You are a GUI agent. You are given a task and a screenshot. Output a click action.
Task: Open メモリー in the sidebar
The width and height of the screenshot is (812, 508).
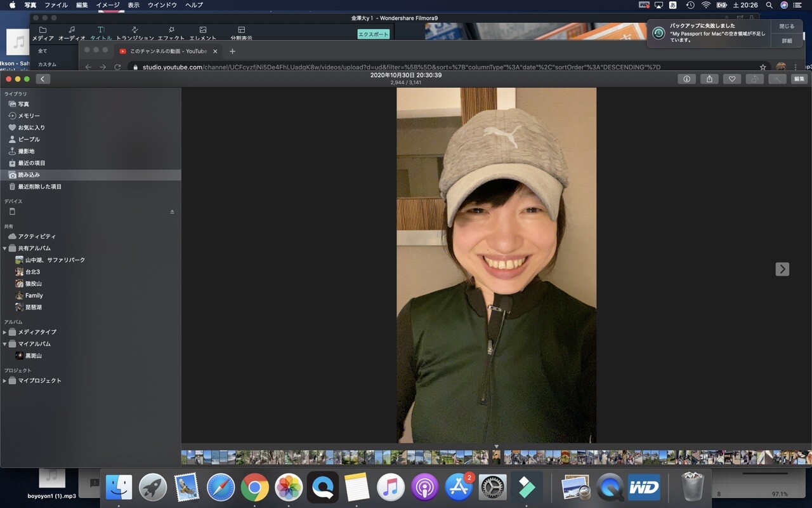(x=29, y=116)
